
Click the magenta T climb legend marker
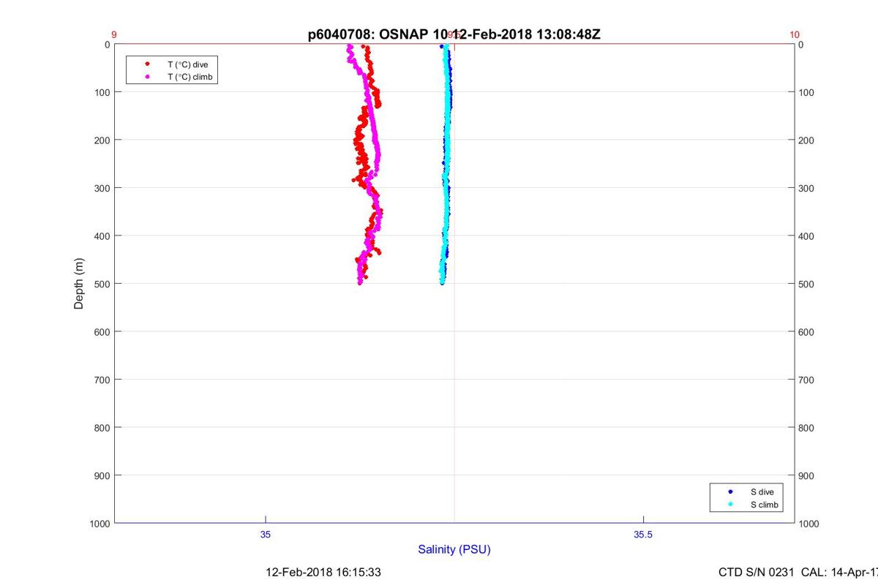point(147,76)
